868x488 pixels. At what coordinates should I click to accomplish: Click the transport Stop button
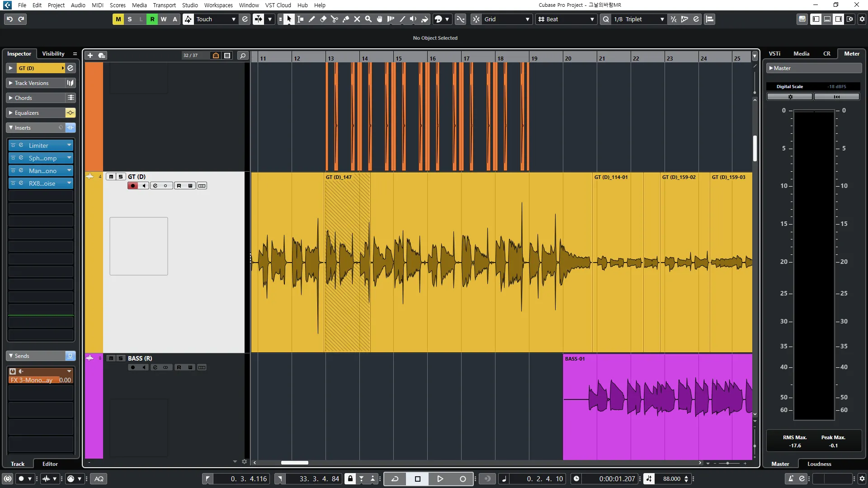(417, 479)
